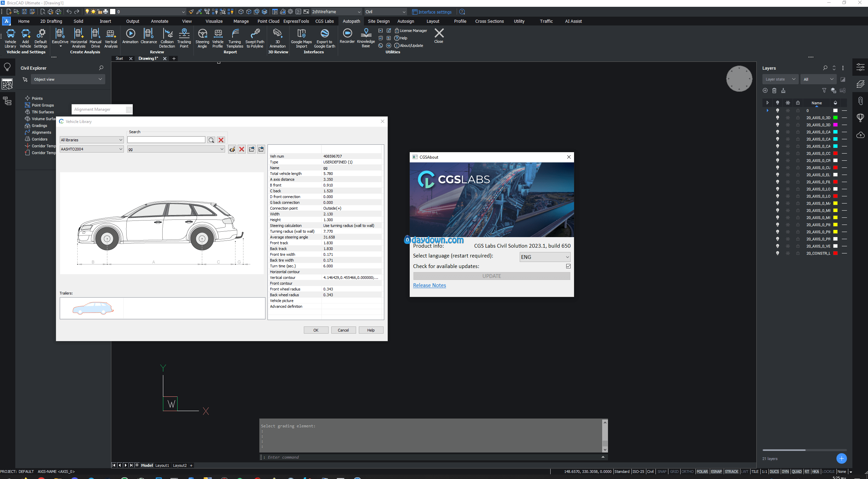The image size is (868, 479).
Task: Select the Tracking Point tool
Action: 184,38
